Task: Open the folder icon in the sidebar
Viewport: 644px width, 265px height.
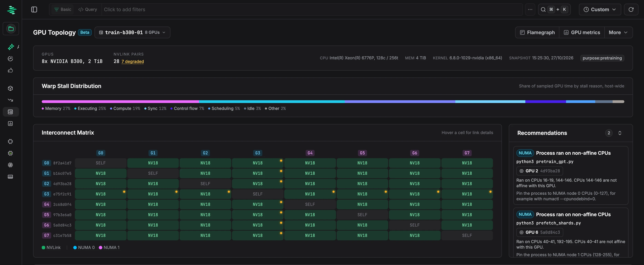Action: click(x=11, y=28)
